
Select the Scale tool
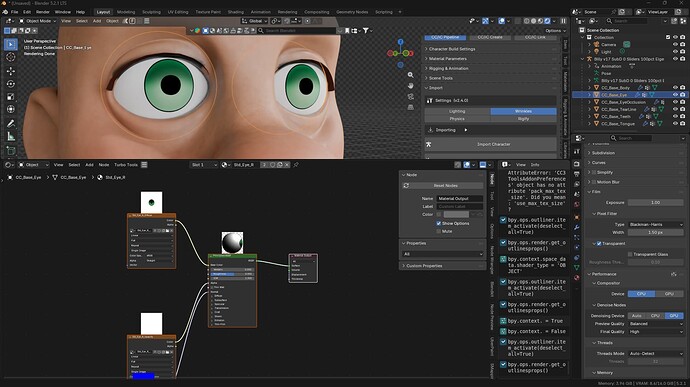tap(11, 97)
